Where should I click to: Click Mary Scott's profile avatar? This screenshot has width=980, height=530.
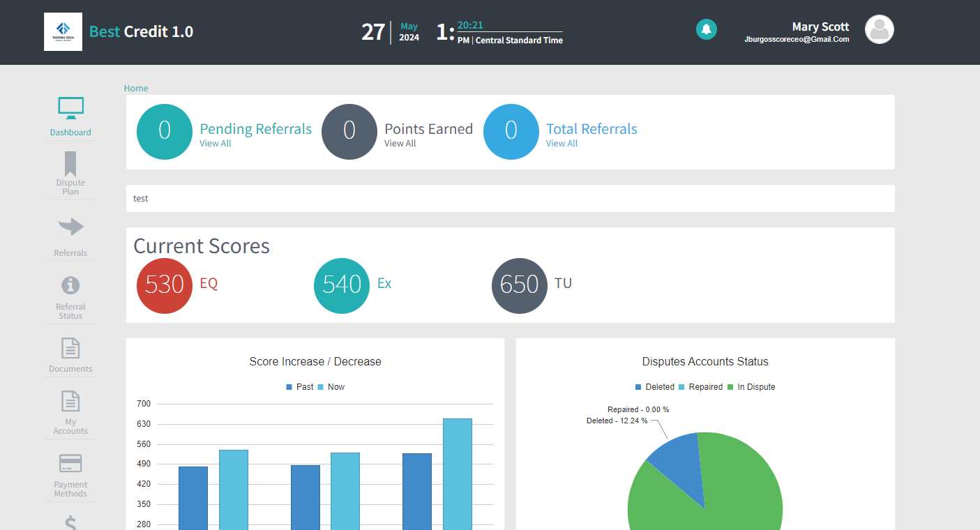[x=880, y=29]
